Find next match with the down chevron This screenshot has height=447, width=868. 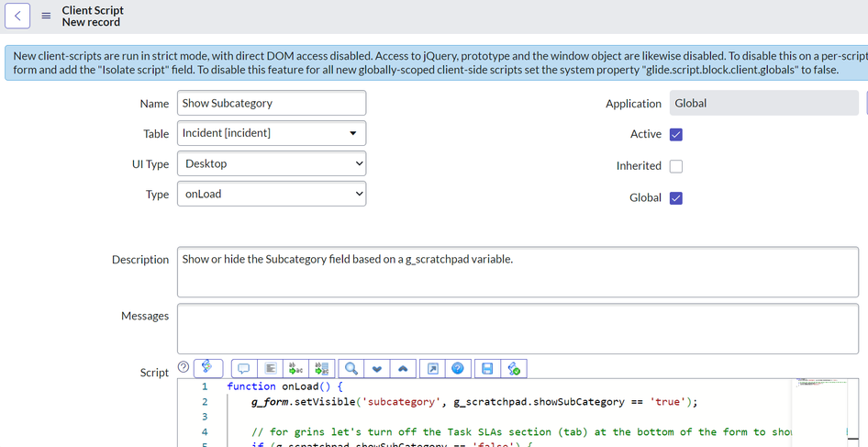click(377, 368)
